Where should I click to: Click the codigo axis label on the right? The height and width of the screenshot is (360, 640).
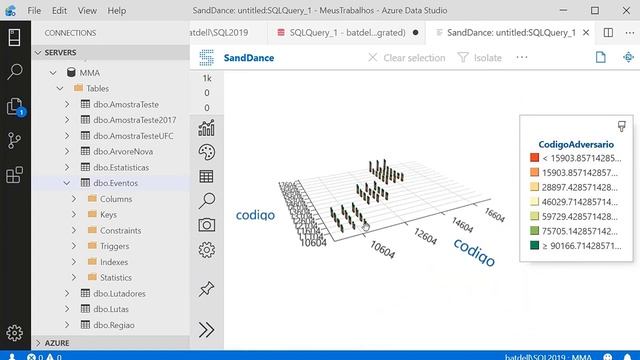(x=474, y=252)
